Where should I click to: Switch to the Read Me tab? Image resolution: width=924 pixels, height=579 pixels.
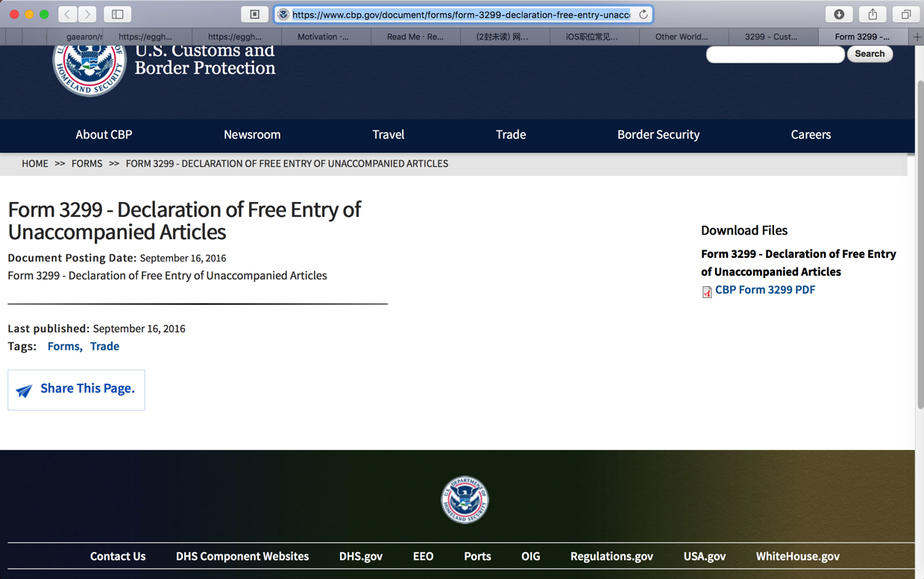[415, 37]
